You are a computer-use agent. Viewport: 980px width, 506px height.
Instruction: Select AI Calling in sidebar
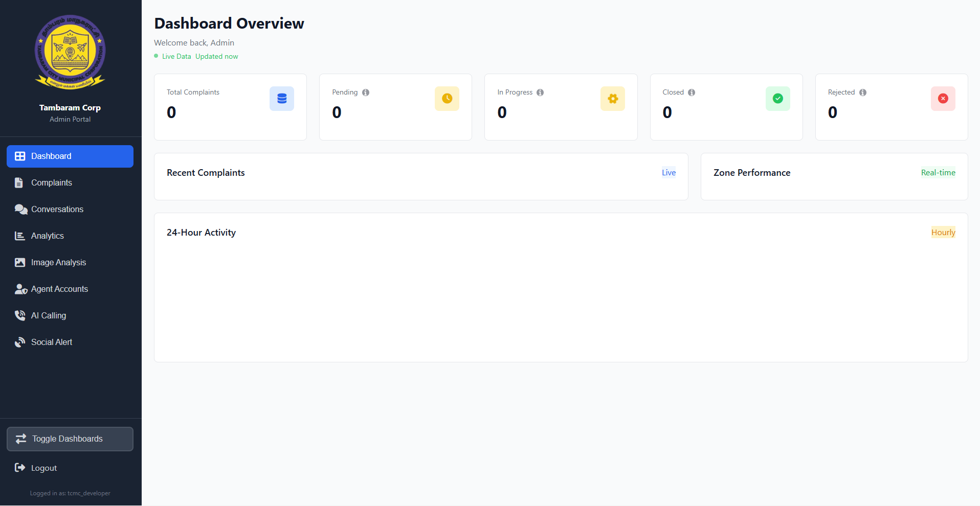click(70, 316)
